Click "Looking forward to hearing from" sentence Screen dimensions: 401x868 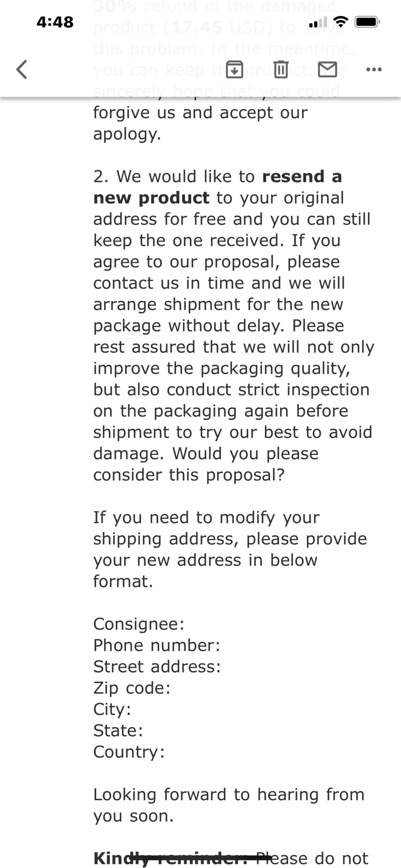click(x=229, y=795)
